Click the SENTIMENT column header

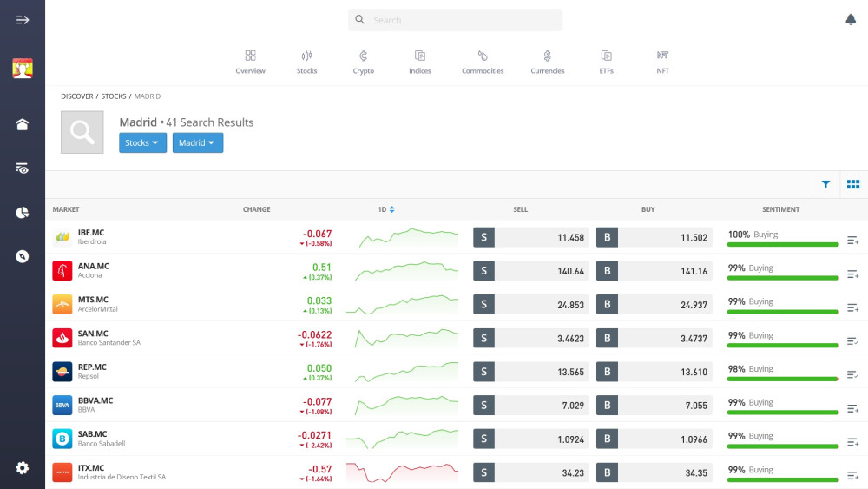click(x=780, y=209)
